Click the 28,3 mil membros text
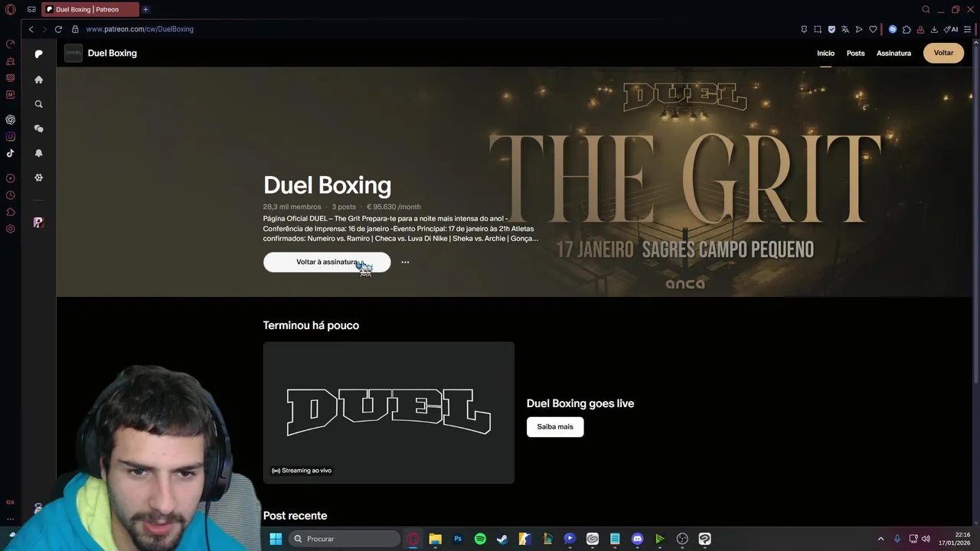This screenshot has height=551, width=980. coord(292,207)
